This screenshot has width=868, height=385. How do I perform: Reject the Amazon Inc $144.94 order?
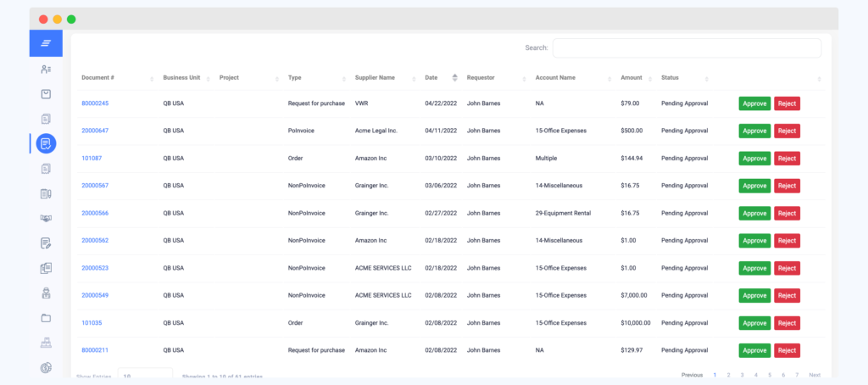point(787,159)
